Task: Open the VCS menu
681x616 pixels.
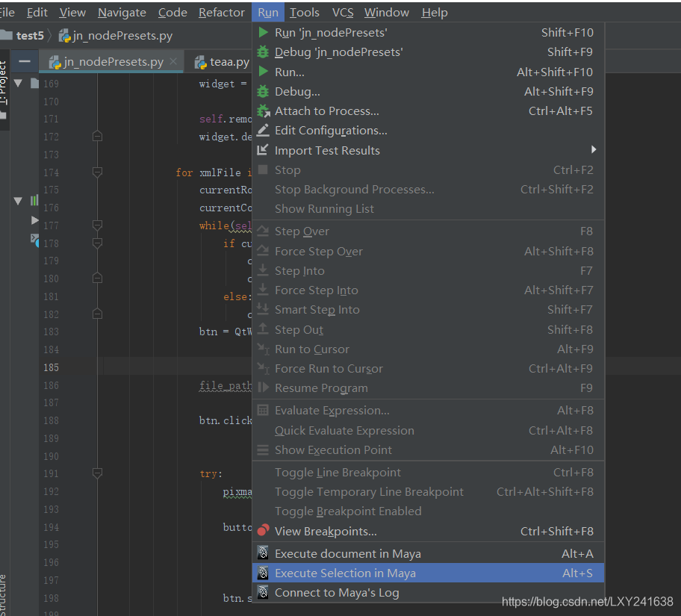Action: click(343, 13)
